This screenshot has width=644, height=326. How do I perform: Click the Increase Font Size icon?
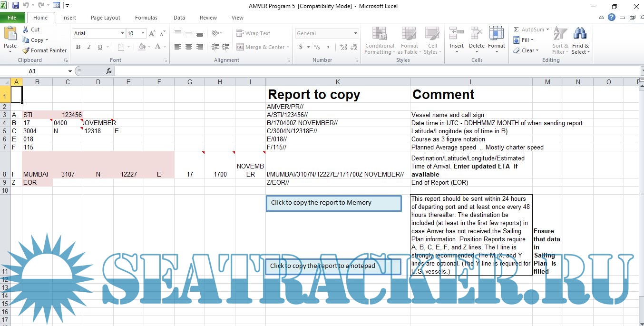[x=152, y=33]
